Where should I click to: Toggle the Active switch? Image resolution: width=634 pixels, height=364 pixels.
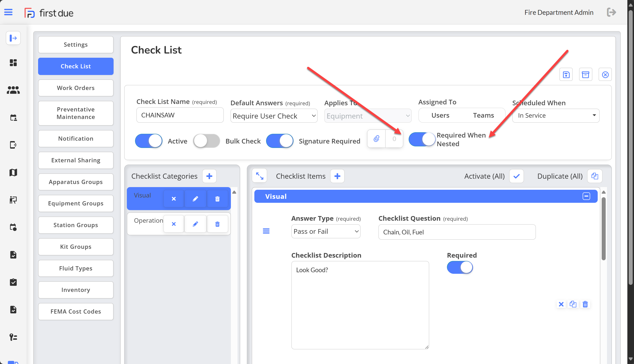[x=149, y=141]
